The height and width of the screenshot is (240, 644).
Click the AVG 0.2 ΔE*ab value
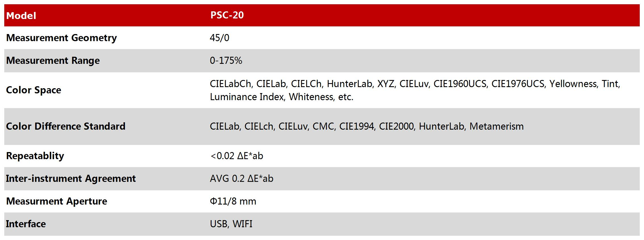click(x=241, y=178)
